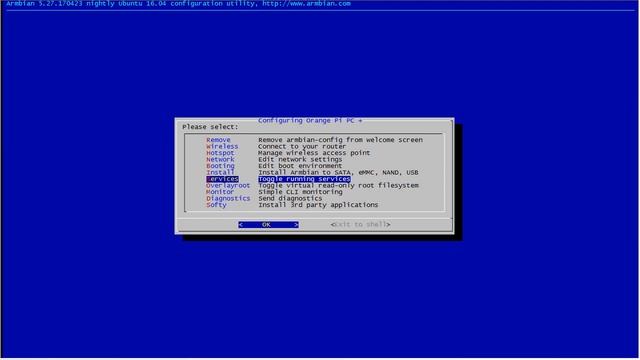Select Hotspot in the list
Screen dimensions: 640x360
[220, 153]
